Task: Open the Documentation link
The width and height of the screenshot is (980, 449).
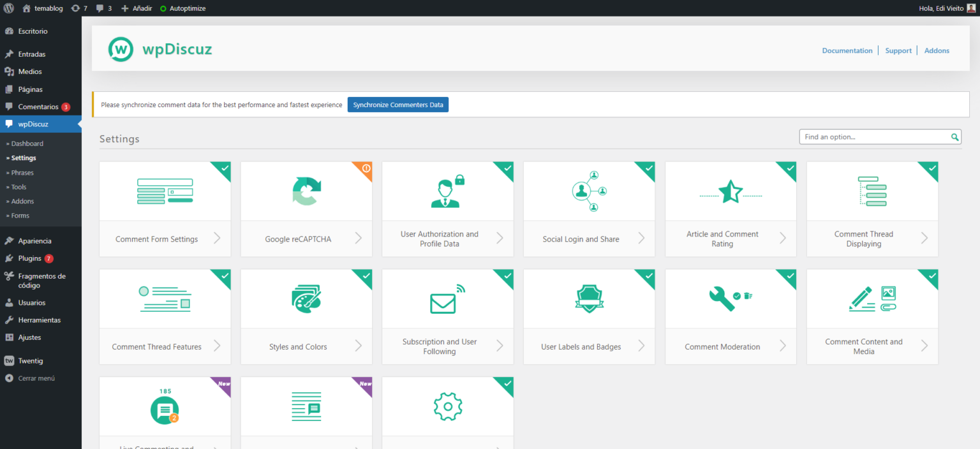Action: [847, 50]
